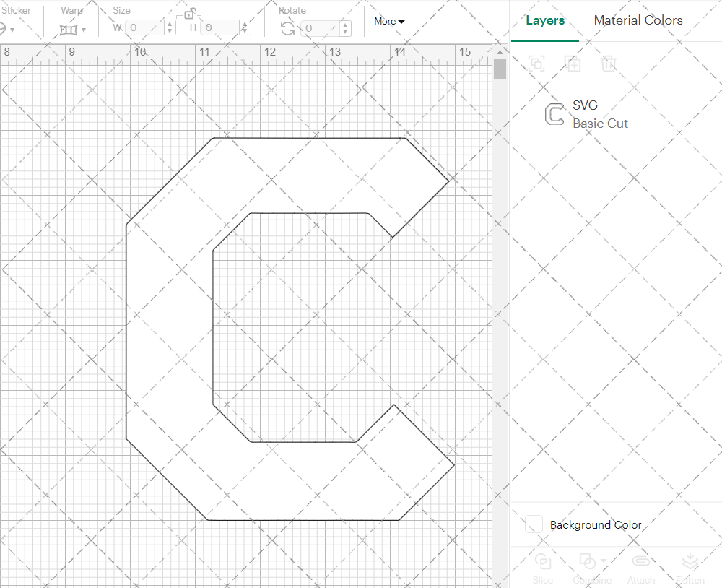Toggle the size aspect ratio lock

[x=189, y=14]
